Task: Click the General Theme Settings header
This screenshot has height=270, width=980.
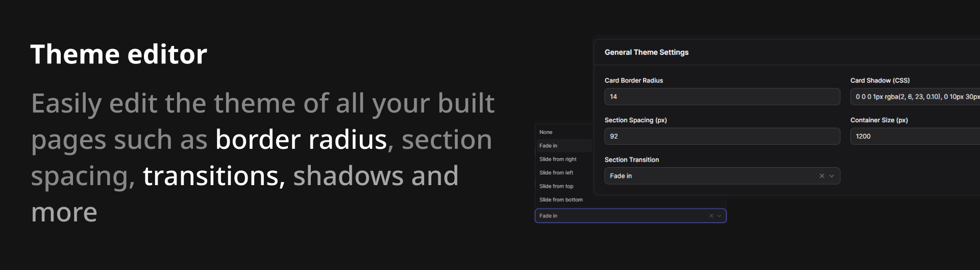Action: [646, 52]
